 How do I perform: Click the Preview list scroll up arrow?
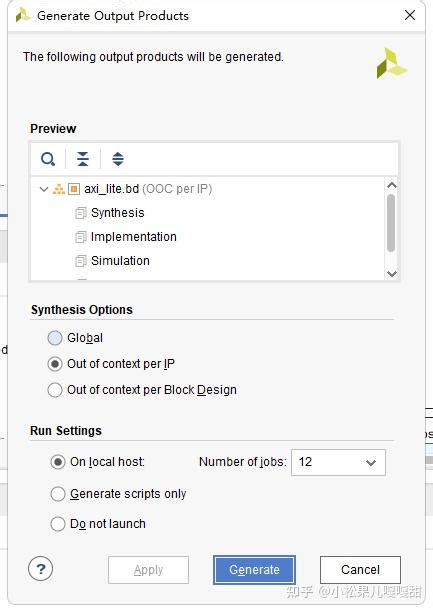click(392, 185)
